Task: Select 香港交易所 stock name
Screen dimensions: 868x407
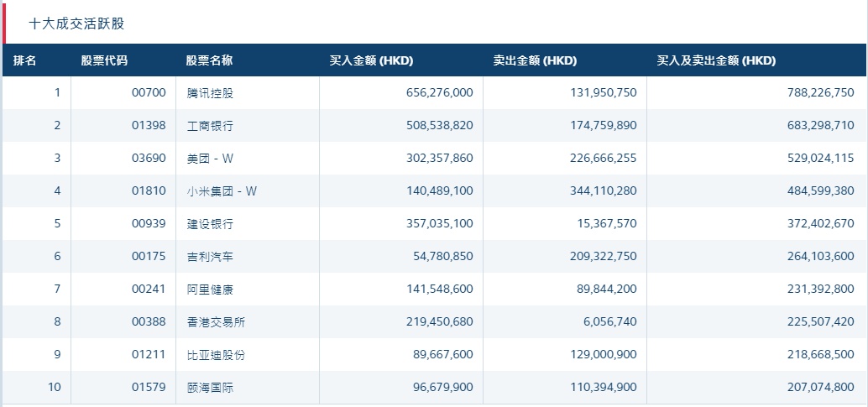Action: click(x=216, y=322)
